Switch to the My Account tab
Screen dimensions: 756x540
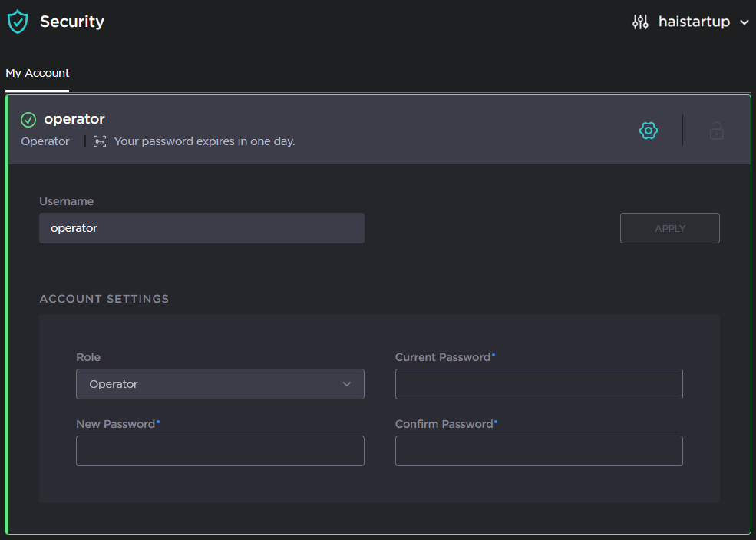tap(38, 74)
